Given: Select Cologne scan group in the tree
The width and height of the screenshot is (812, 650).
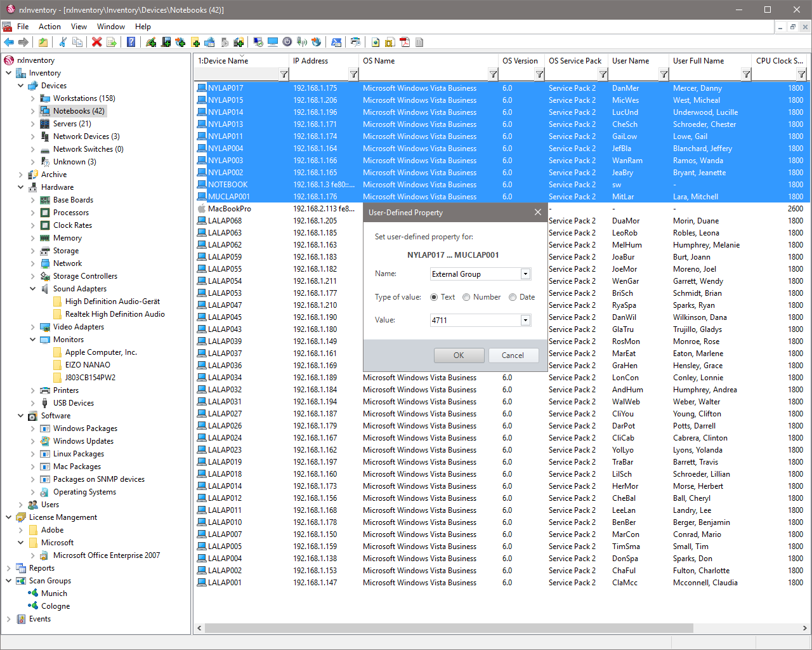Looking at the screenshot, I should [55, 606].
